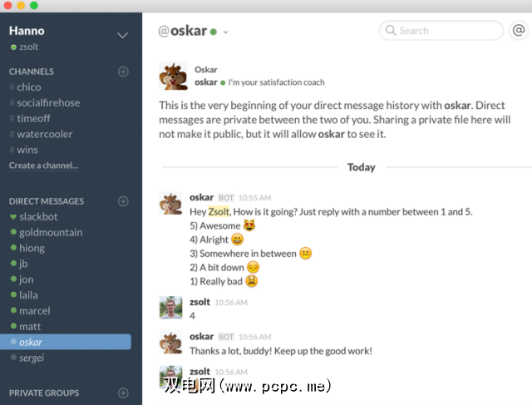532x405 pixels.
Task: Click the Create a channel link
Action: pyautogui.click(x=43, y=165)
